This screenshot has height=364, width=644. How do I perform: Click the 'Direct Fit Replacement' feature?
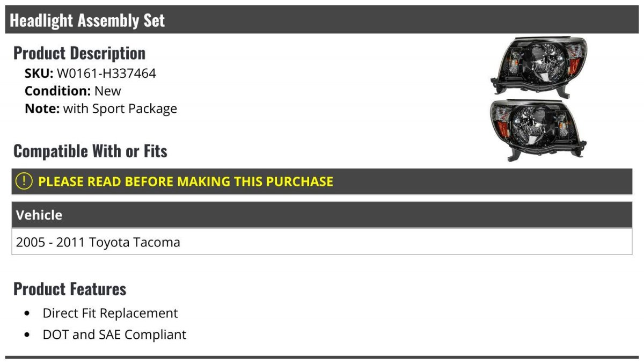point(110,313)
